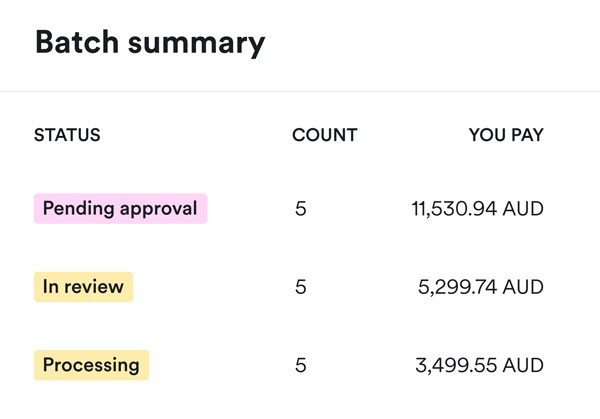600x419 pixels.
Task: Click AUD currency code beside 11,530.94
Action: click(x=525, y=210)
